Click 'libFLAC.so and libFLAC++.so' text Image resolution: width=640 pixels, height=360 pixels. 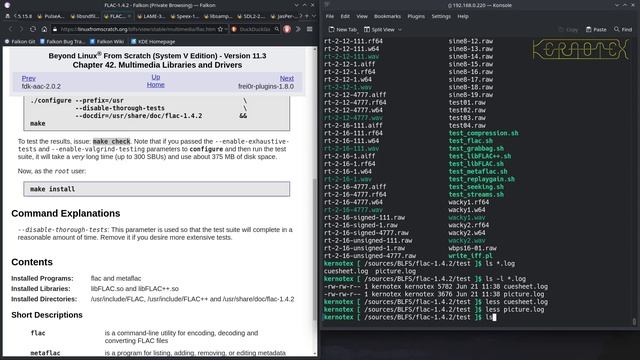pyautogui.click(x=135, y=289)
